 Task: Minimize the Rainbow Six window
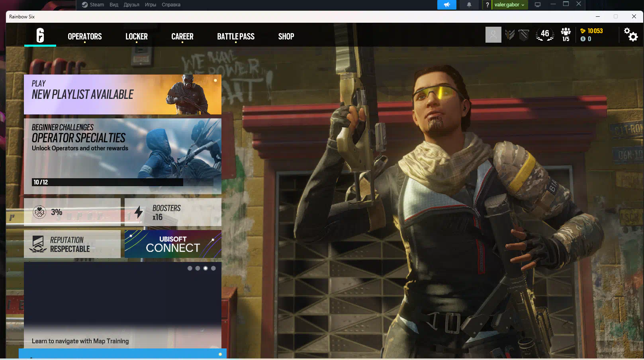598,17
